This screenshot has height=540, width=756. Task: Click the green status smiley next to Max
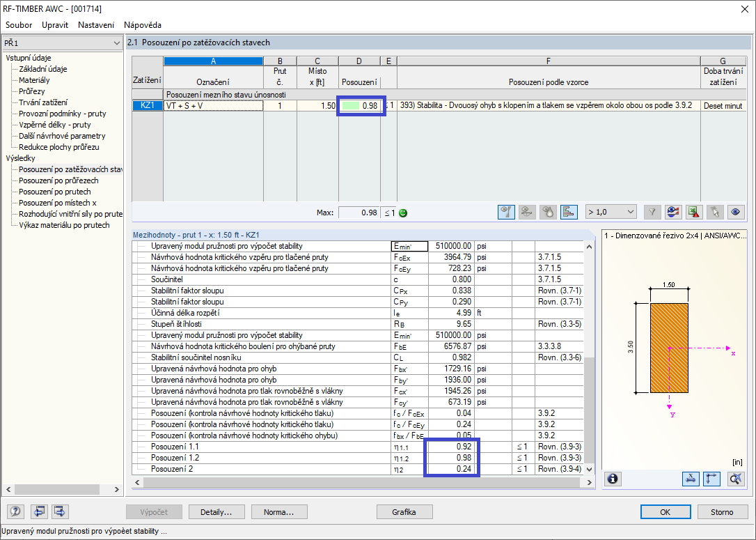403,213
